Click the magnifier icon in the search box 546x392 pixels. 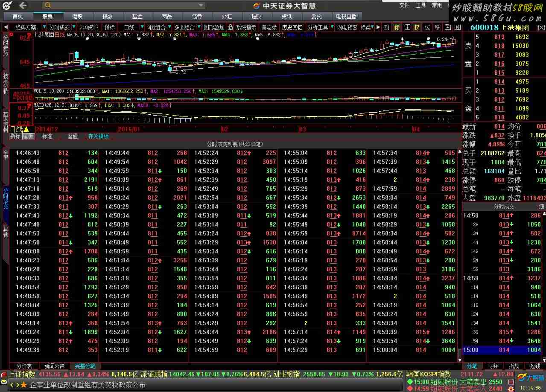tap(48, 5)
